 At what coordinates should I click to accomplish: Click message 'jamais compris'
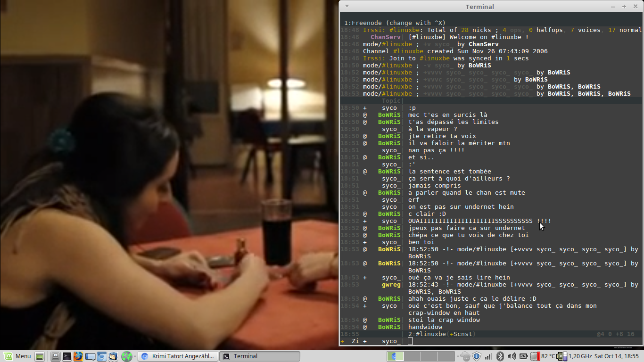[x=435, y=185]
